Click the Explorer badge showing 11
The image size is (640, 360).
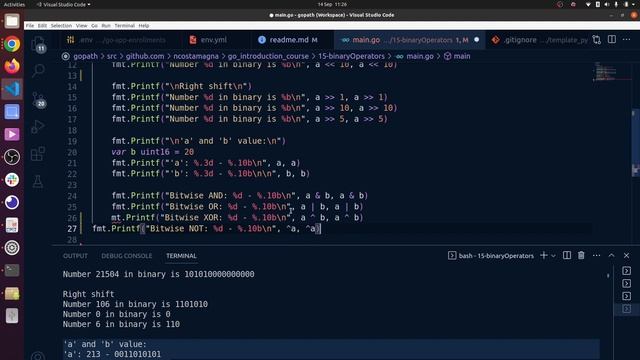click(x=41, y=49)
